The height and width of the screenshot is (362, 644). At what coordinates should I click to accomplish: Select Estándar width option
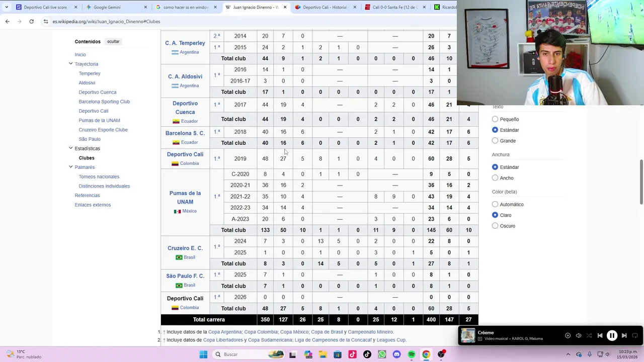(495, 167)
